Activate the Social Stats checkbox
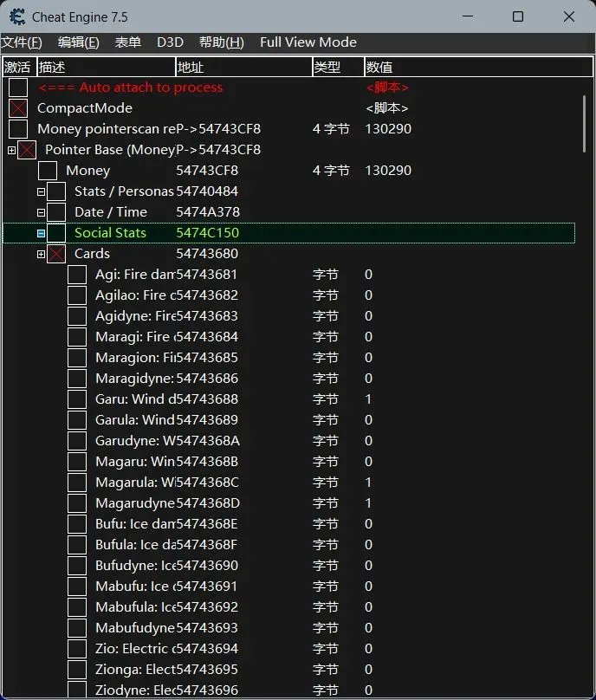596x700 pixels. coord(56,233)
